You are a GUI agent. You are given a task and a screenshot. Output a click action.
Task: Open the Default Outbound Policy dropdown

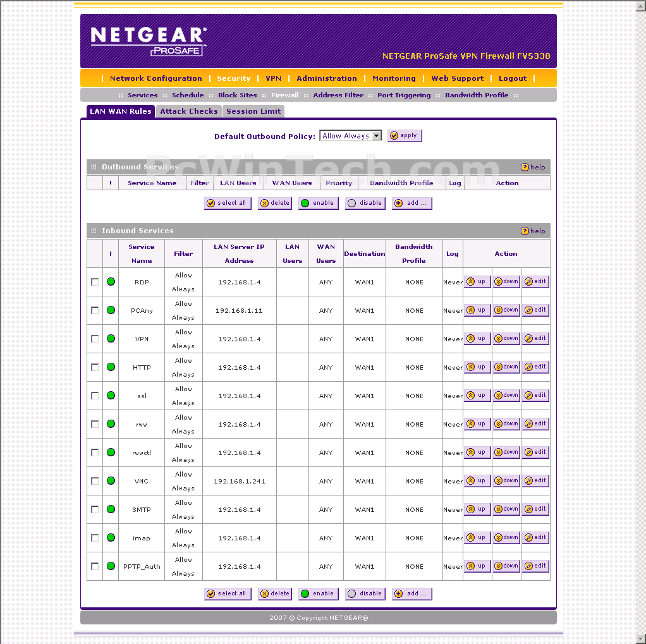pyautogui.click(x=351, y=136)
